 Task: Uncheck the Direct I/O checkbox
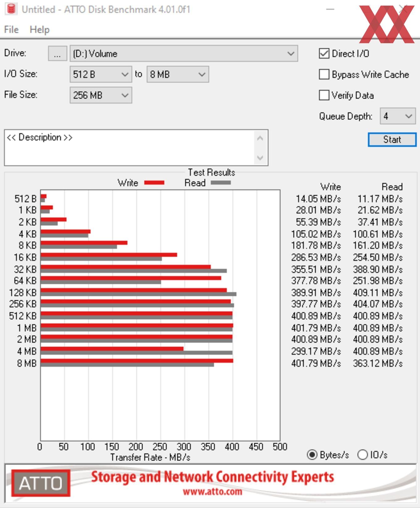click(324, 53)
